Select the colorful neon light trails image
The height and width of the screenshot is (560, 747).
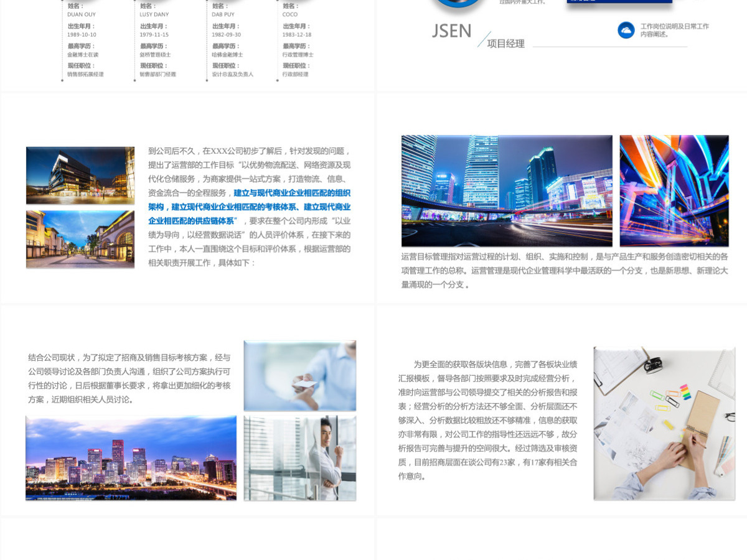[674, 190]
